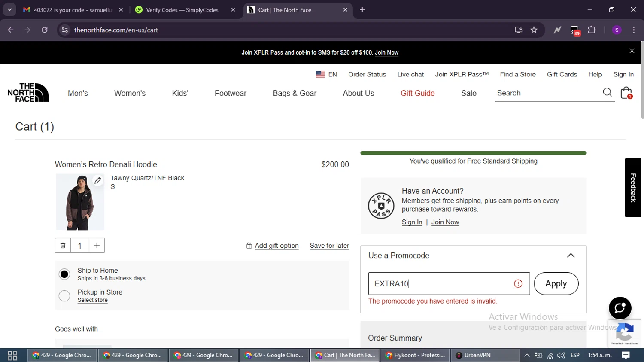Open the Gift Guide menu
The image size is (644, 362).
418,93
